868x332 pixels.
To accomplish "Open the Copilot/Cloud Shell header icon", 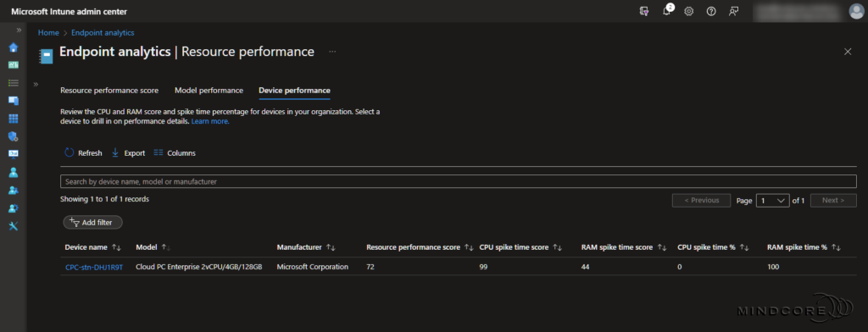I will [x=644, y=11].
